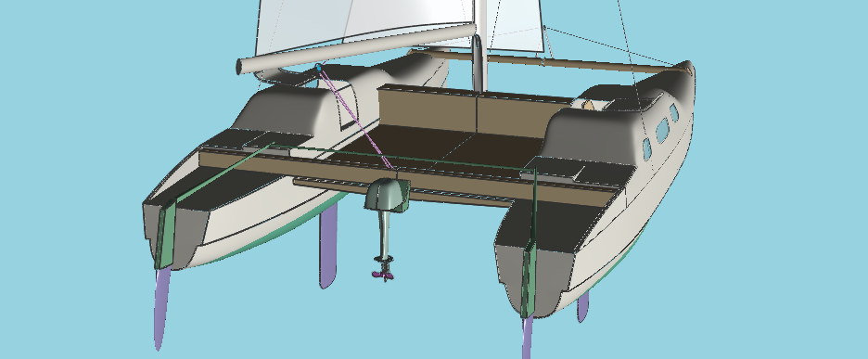868x359 pixels.
Task: Pick the brown rear crossbeam
Action: (x=410, y=176)
